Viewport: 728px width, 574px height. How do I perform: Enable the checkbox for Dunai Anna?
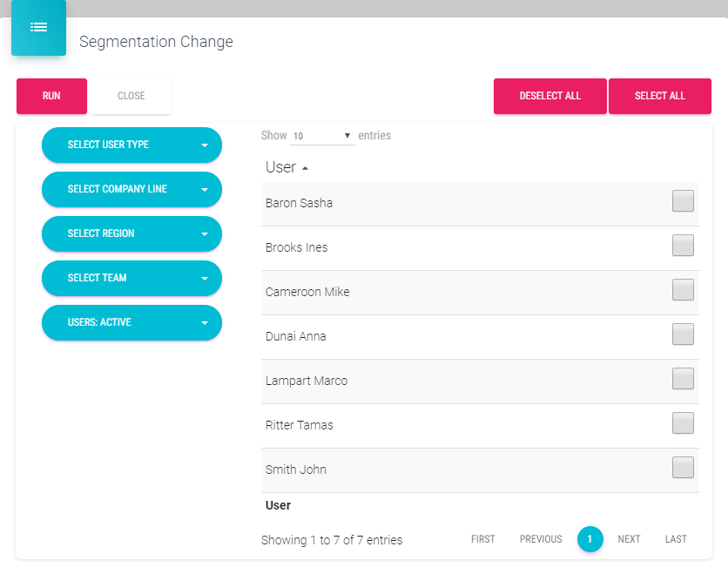tap(683, 334)
